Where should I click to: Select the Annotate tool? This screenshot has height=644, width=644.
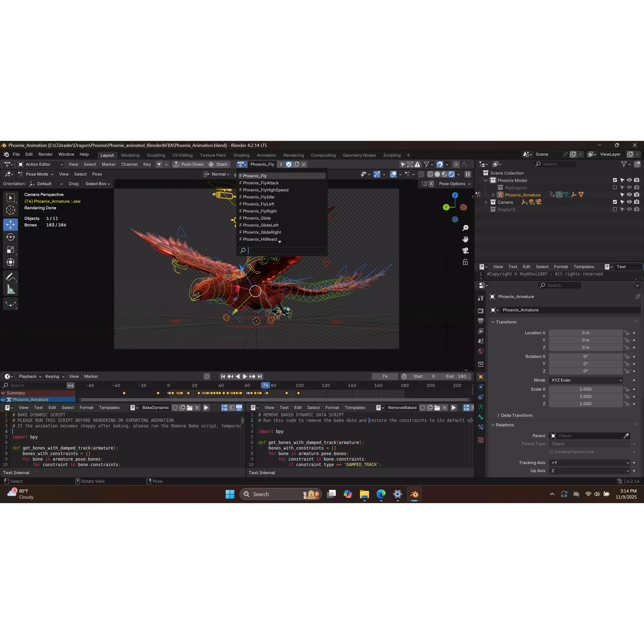(10, 276)
